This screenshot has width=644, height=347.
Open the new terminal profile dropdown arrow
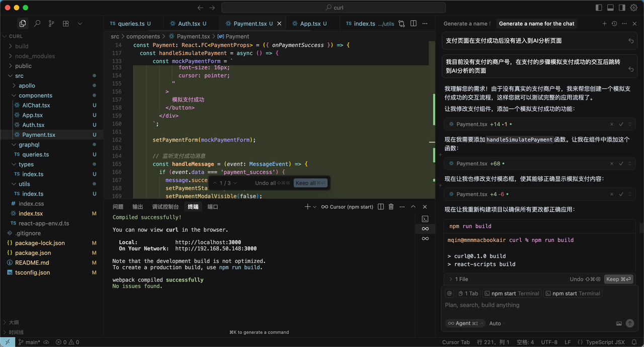point(315,206)
